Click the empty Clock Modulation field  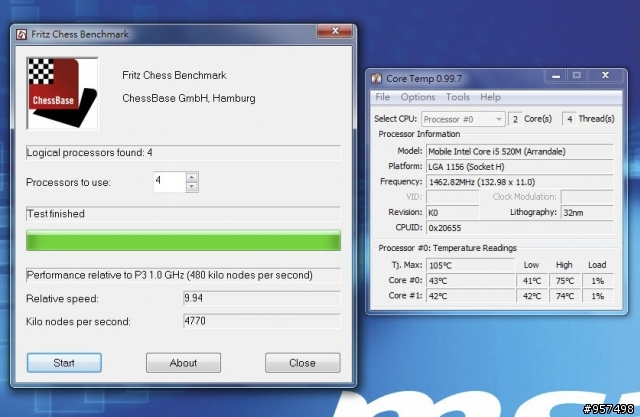(587, 197)
